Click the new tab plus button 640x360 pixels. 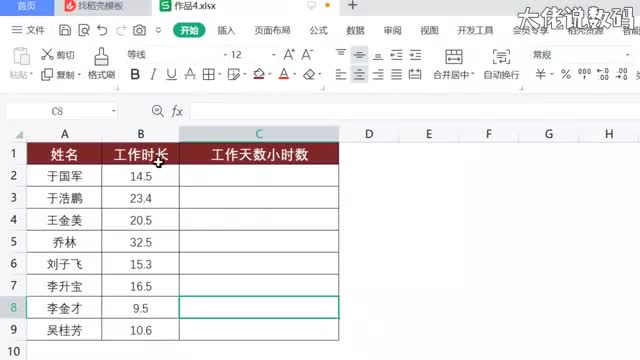(x=353, y=6)
